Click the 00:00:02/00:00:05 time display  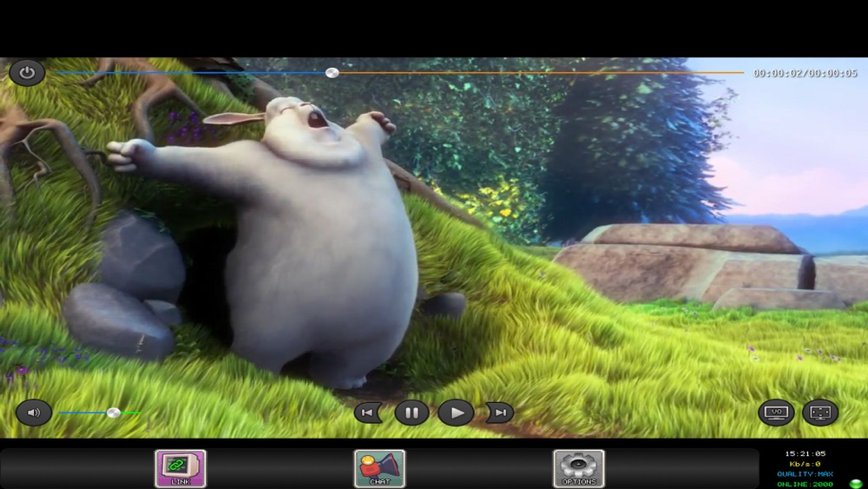click(x=805, y=73)
